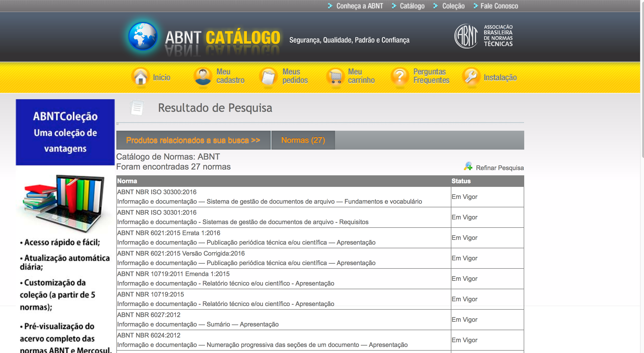Screen dimensions: 644x353
Task: Open Perguntas Frequentes menu item
Action: click(x=431, y=76)
